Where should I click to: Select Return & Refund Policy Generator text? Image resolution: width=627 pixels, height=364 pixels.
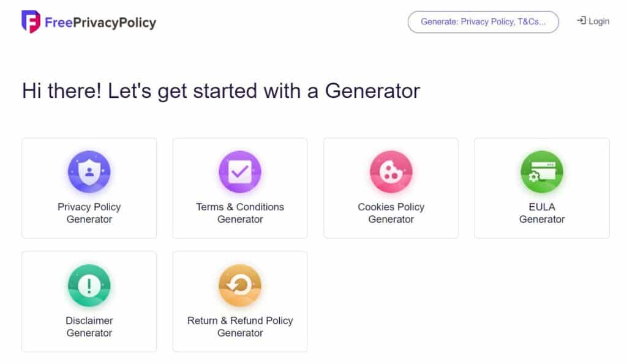pyautogui.click(x=240, y=327)
